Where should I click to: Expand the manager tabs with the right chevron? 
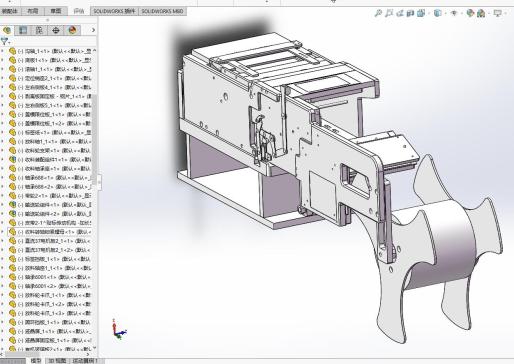pos(93,30)
